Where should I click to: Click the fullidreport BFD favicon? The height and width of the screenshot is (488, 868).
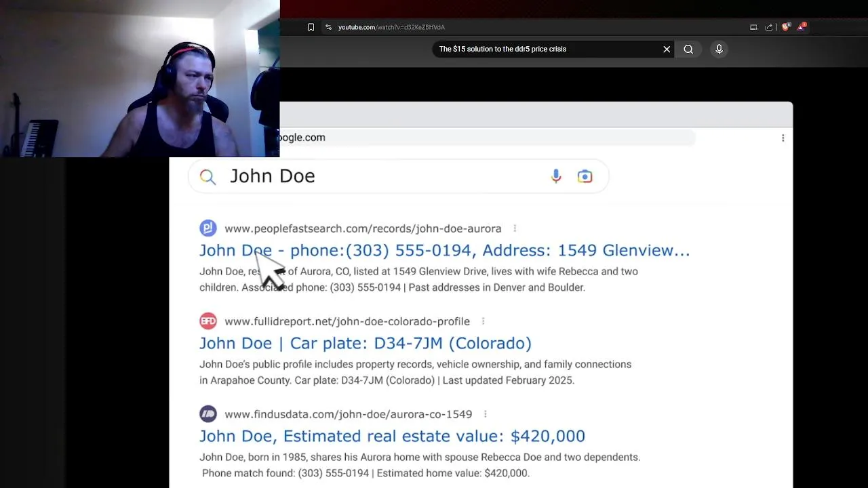click(x=208, y=321)
